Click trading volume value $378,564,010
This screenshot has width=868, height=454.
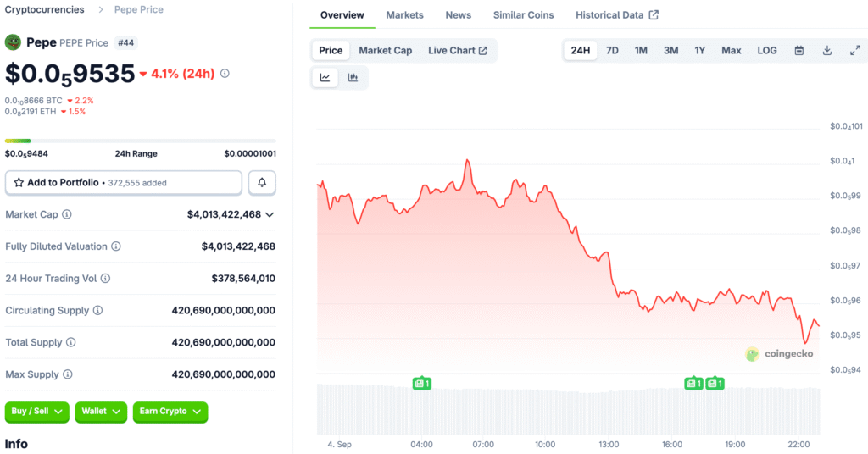243,278
